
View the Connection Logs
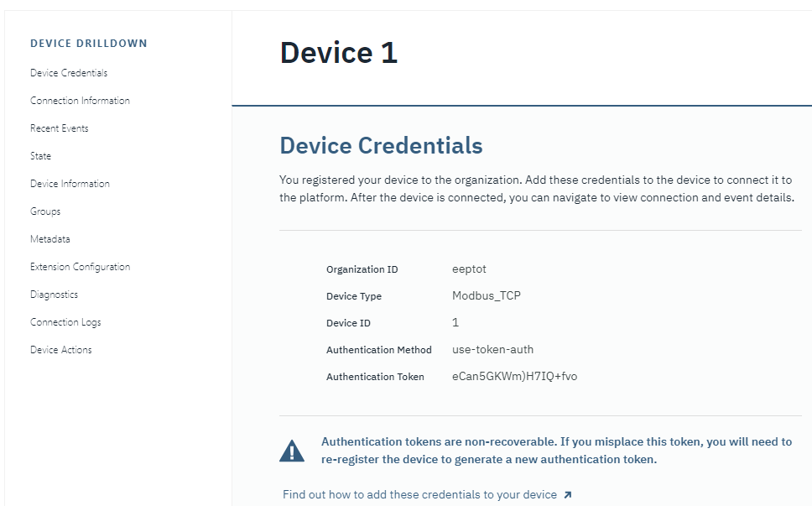(65, 321)
